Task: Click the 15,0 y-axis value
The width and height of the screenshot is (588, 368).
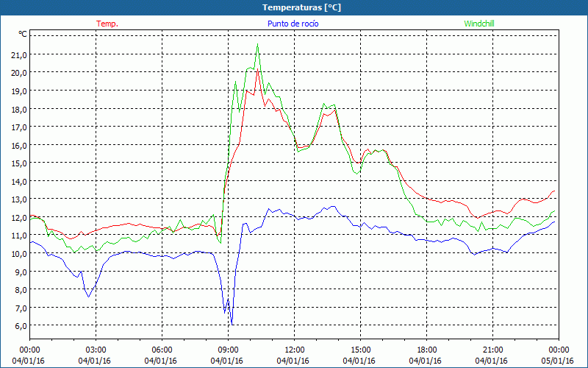Action: (x=19, y=163)
